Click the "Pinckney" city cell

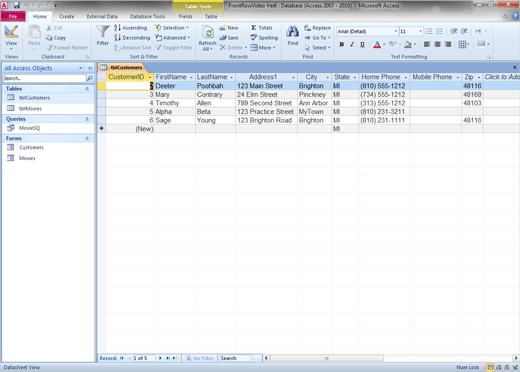(314, 95)
